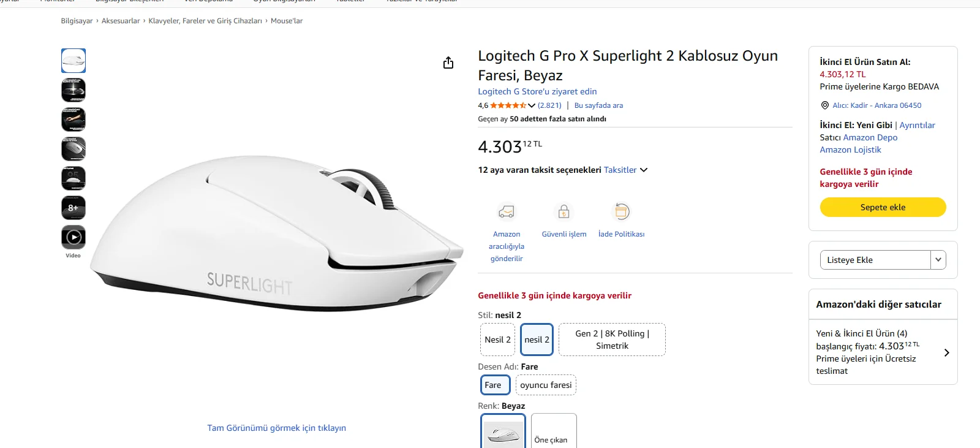Add the item with Sepete ekle

tap(883, 207)
